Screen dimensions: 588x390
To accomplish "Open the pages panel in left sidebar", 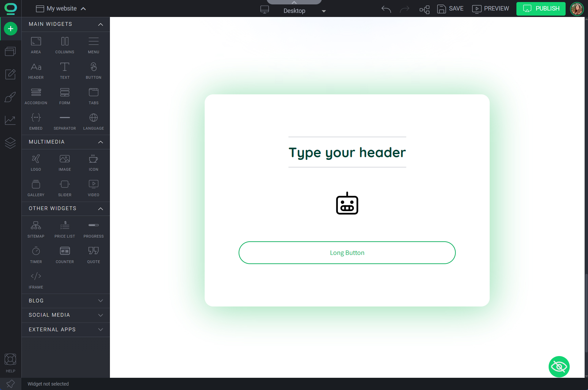I will coord(11,51).
